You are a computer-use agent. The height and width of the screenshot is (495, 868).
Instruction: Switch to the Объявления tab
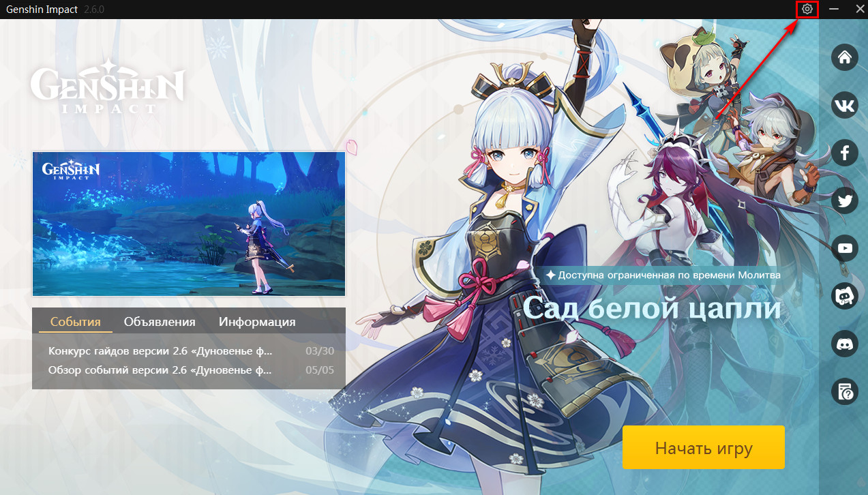(160, 322)
